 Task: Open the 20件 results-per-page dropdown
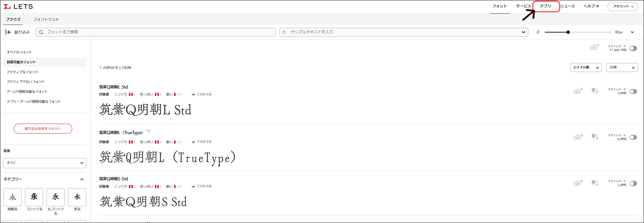click(622, 67)
